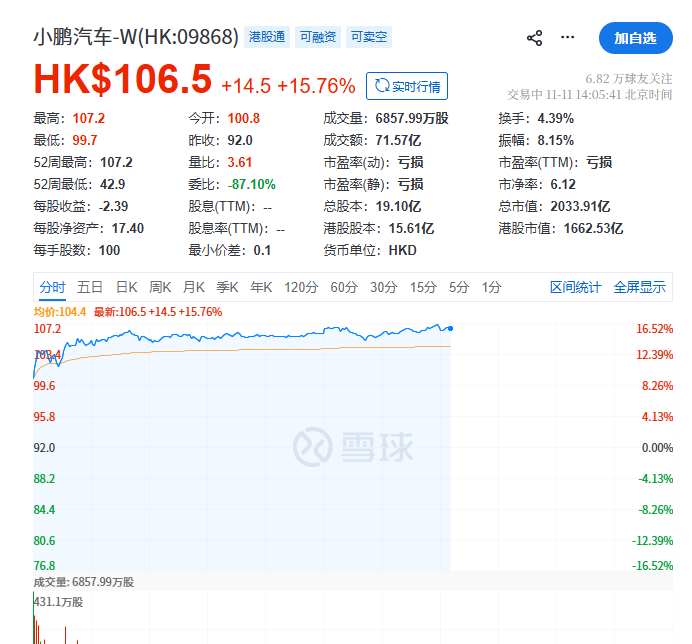Click the 振幅 value 8.15%
The width and height of the screenshot is (692, 644).
(556, 140)
